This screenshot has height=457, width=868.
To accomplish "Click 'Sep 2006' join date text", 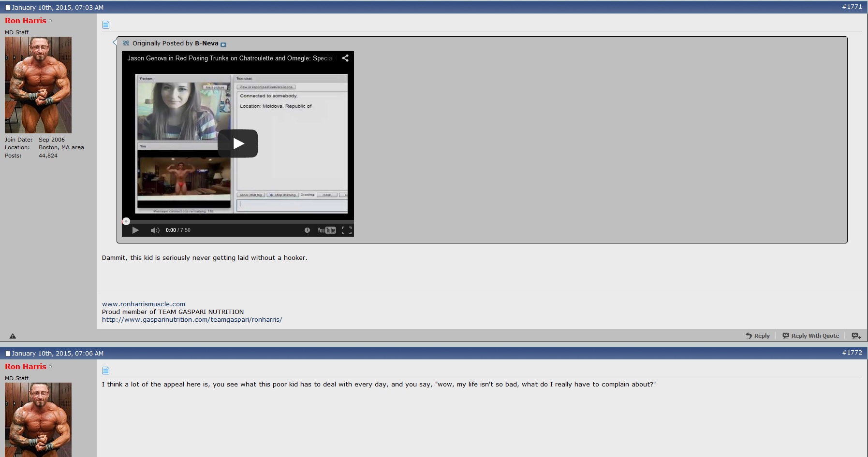I will [52, 140].
